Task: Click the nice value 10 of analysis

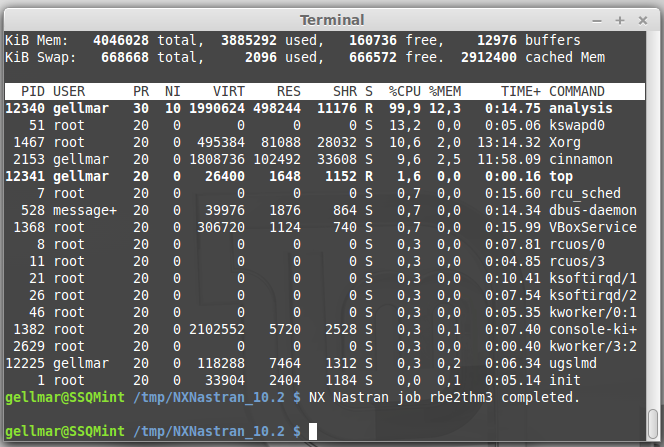Action: [x=173, y=109]
